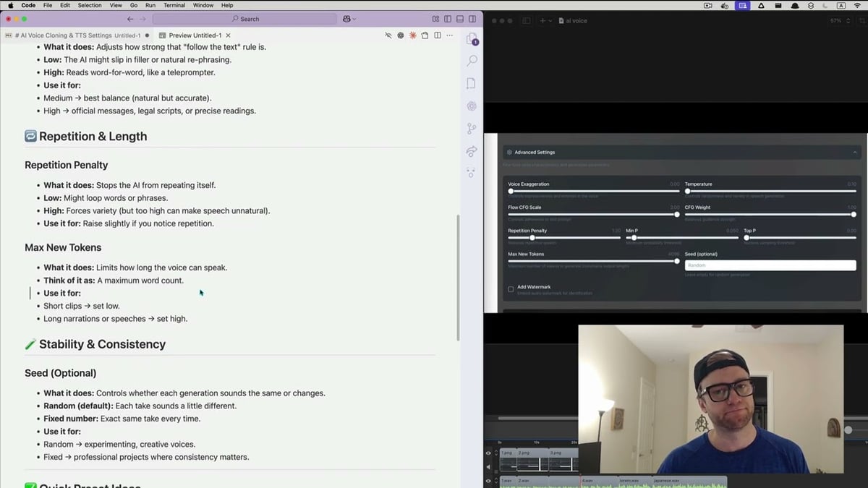Select the lorem.wav clip in the timeline
This screenshot has width=868, height=488.
pos(634,481)
